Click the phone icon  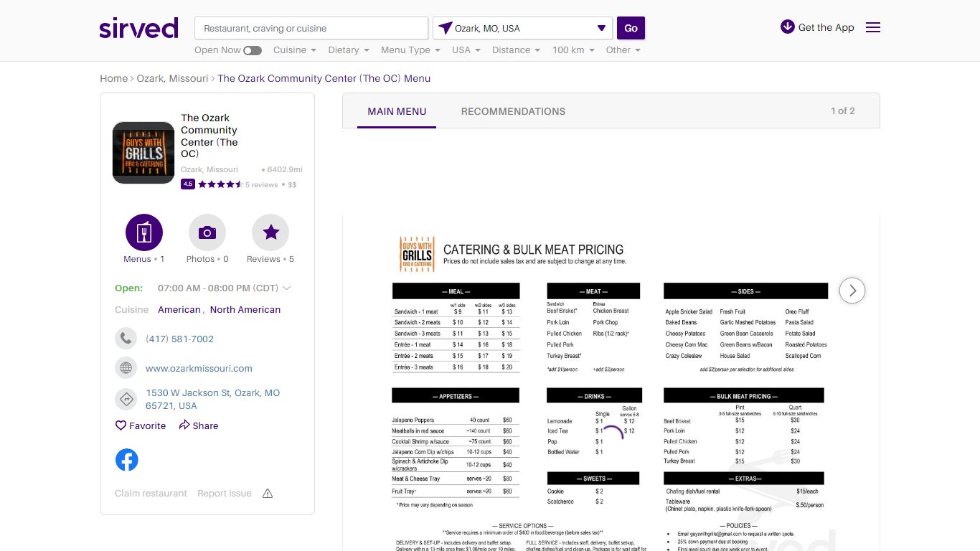126,339
